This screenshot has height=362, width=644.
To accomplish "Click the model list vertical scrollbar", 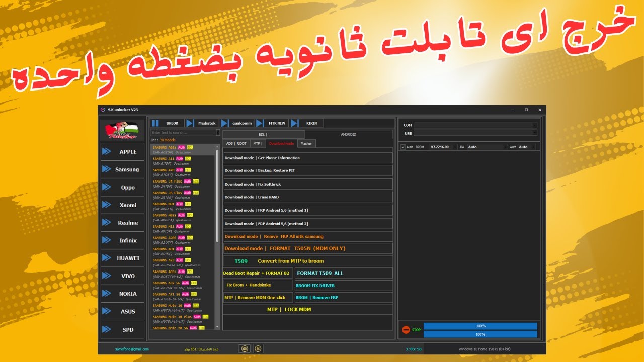I will (x=218, y=196).
